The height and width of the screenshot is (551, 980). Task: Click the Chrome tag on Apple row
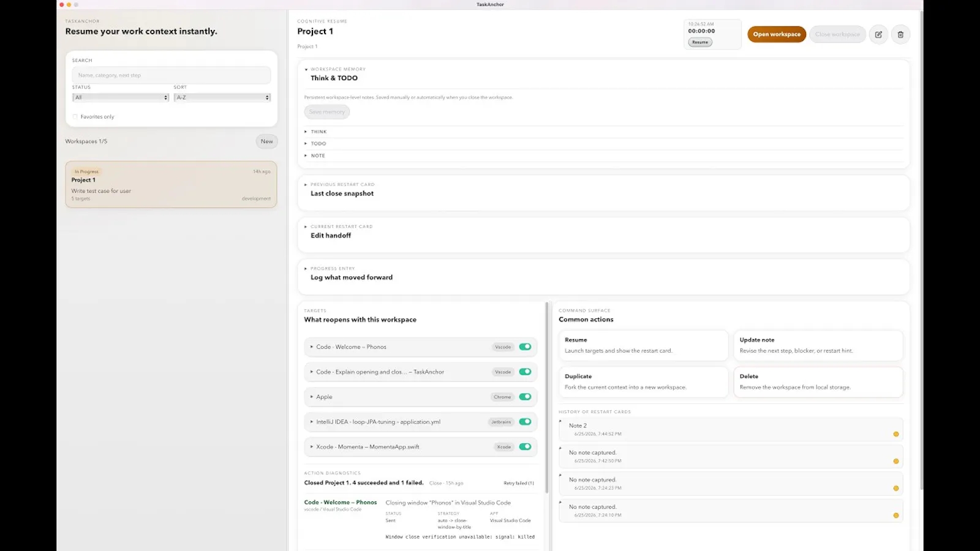pos(502,397)
